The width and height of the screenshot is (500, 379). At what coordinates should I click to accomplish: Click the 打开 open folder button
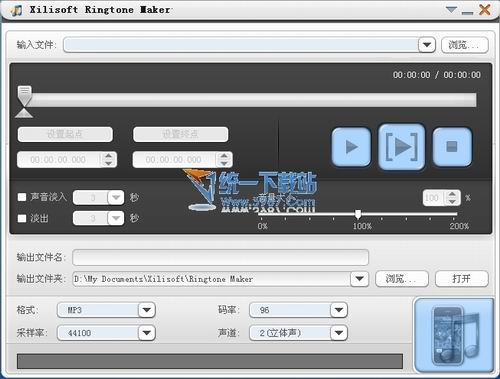pyautogui.click(x=462, y=279)
